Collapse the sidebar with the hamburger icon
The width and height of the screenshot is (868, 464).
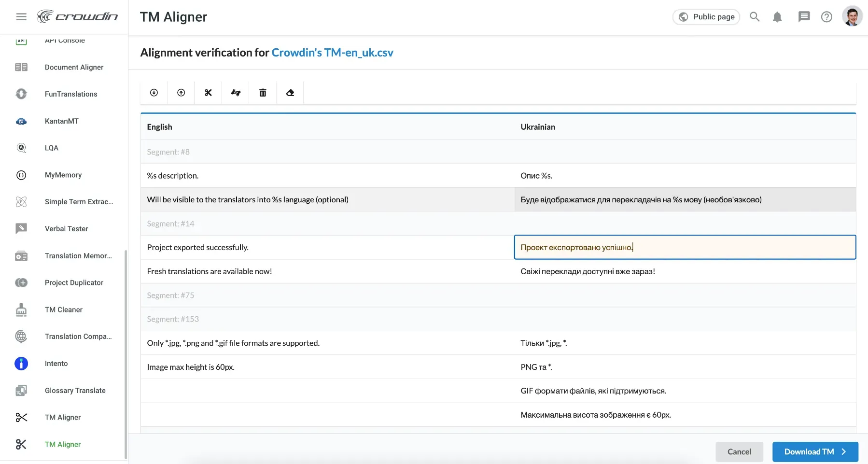tap(21, 16)
